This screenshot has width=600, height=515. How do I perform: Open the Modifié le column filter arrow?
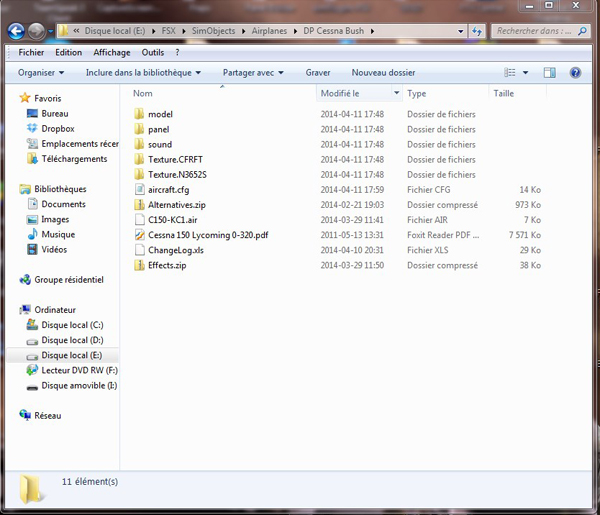397,93
